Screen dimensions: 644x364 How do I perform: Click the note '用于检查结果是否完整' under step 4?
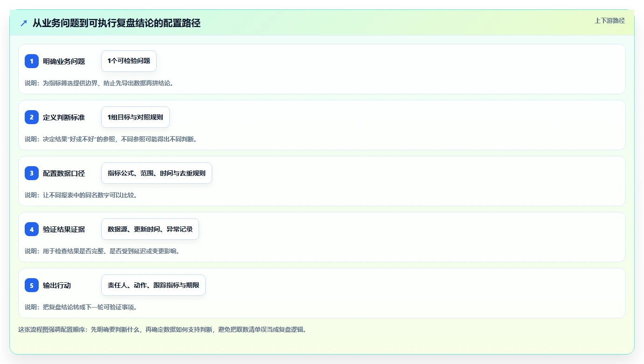[x=102, y=251]
